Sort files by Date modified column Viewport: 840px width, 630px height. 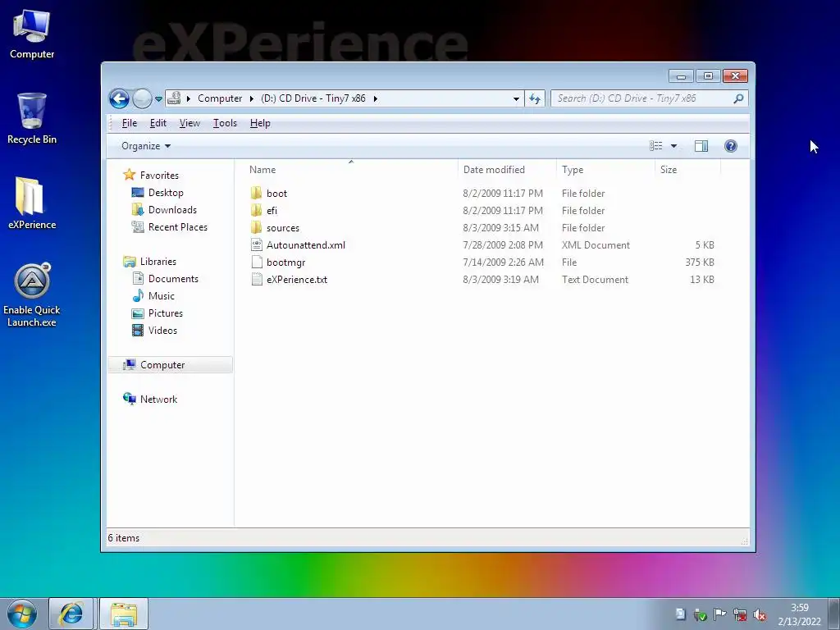[x=494, y=170]
